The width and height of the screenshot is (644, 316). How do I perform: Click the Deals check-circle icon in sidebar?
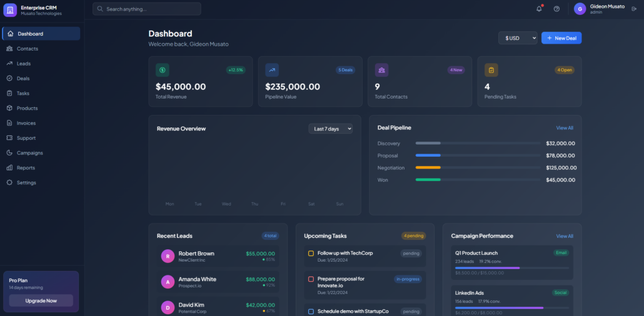(x=9, y=79)
